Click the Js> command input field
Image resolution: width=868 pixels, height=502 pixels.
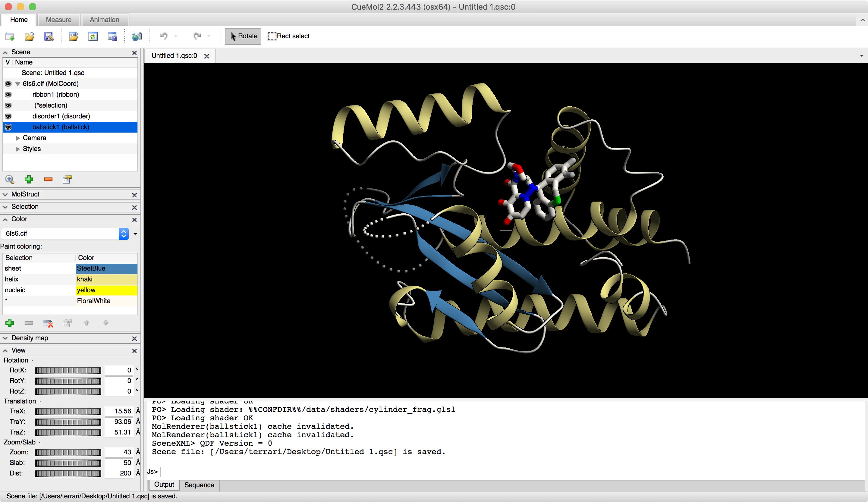(x=511, y=472)
